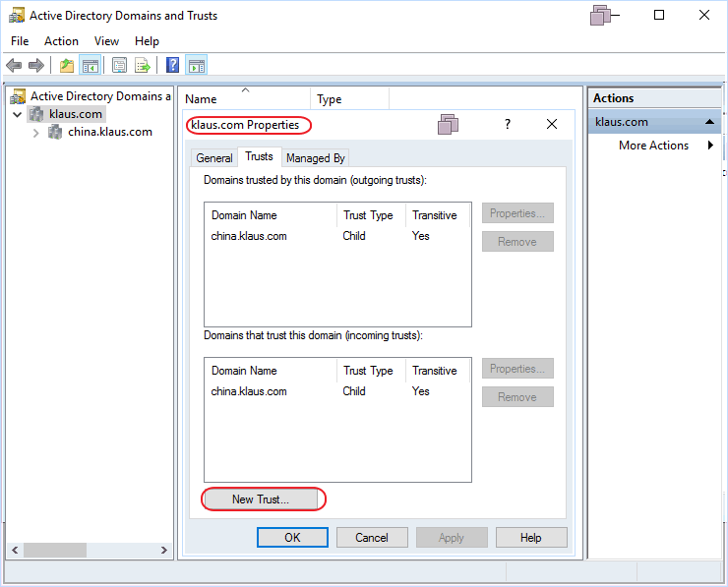This screenshot has height=587, width=728.
Task: Open the File menu
Action: 20,41
